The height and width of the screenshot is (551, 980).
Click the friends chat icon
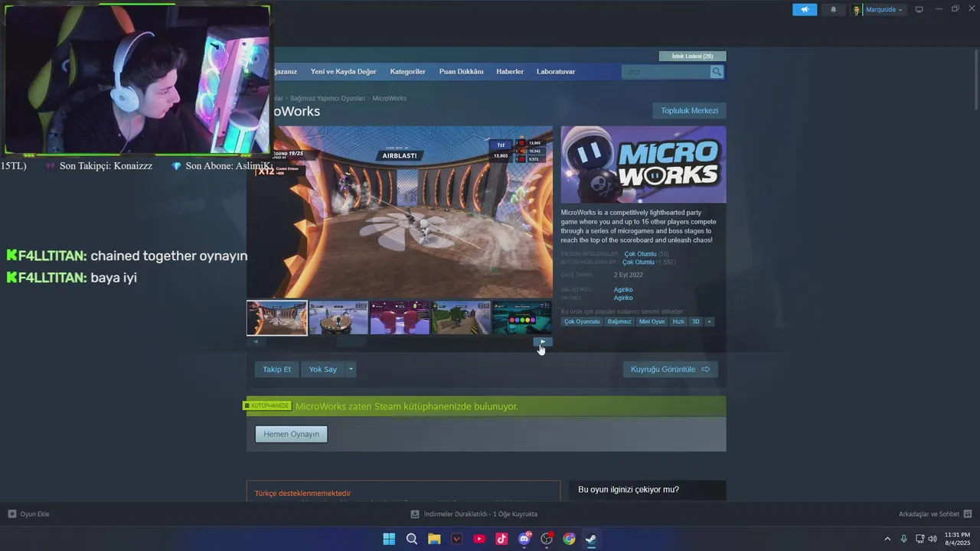tap(968, 514)
